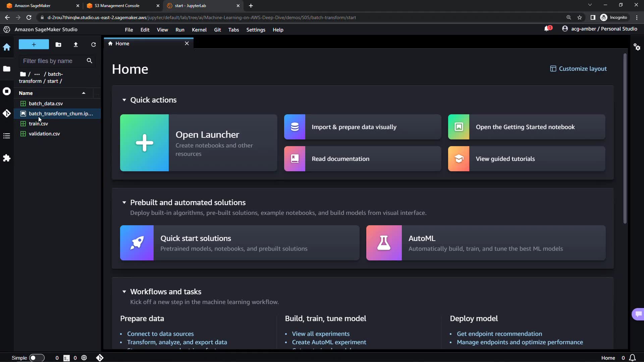
Task: Open the Git sidebar panel icon
Action: tap(7, 114)
